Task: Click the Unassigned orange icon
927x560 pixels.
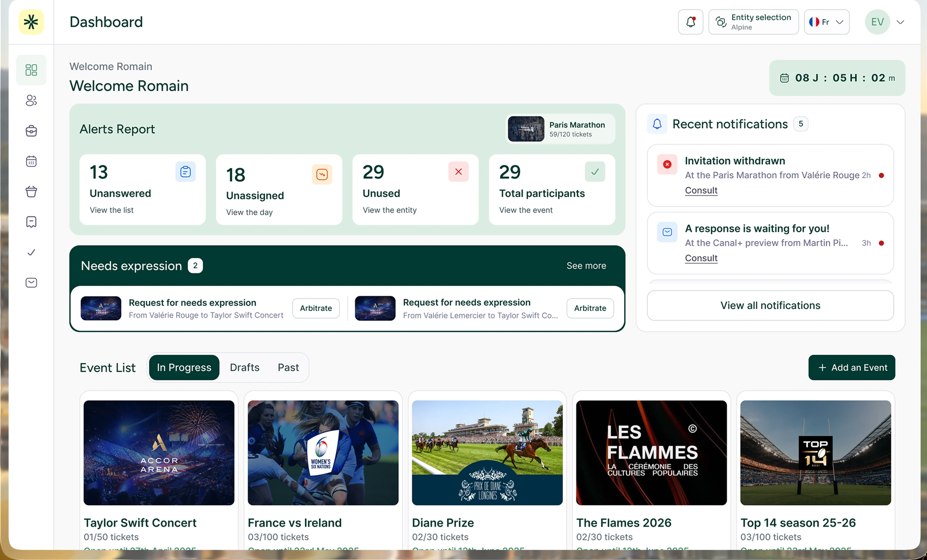Action: [322, 174]
